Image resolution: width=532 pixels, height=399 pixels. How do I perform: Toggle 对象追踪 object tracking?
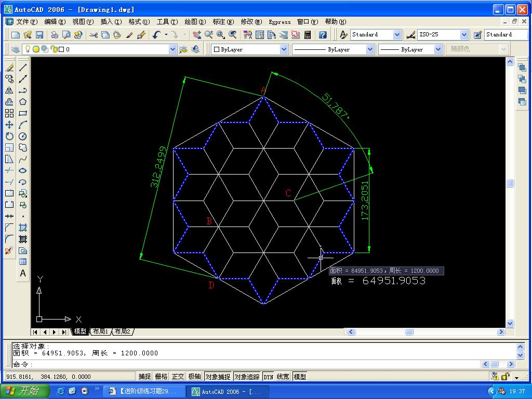247,377
